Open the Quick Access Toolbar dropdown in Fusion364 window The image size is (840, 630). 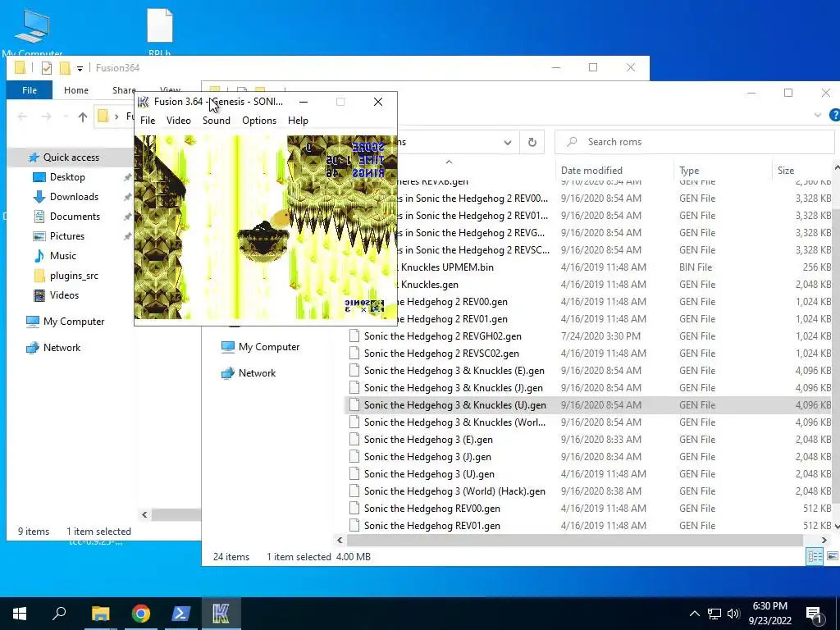(x=80, y=69)
